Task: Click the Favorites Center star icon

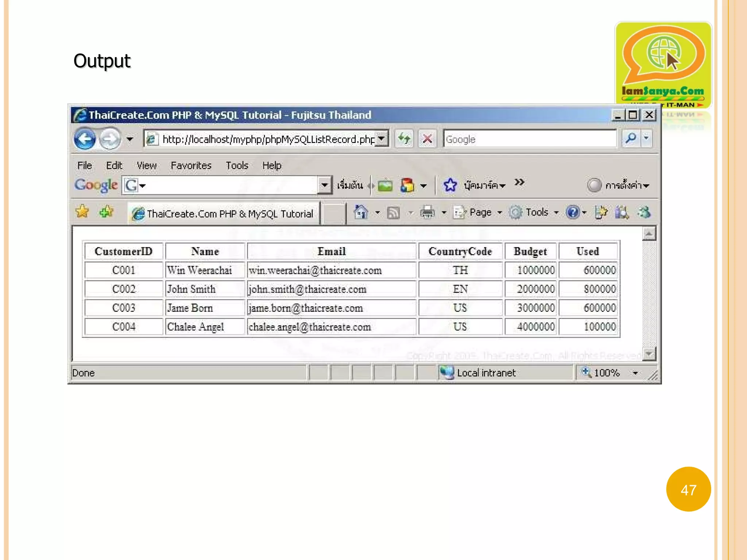Action: click(82, 211)
